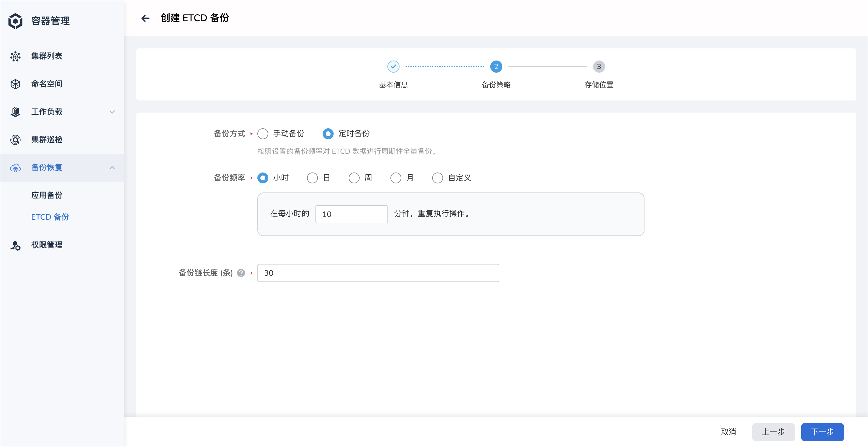Open 命名空间 in the sidebar
868x447 pixels.
62,84
